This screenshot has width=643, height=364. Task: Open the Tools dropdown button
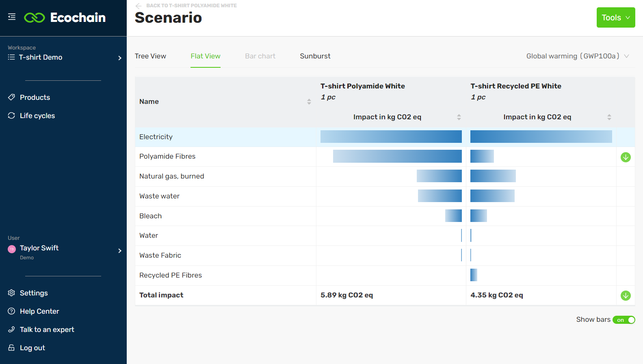coord(615,17)
